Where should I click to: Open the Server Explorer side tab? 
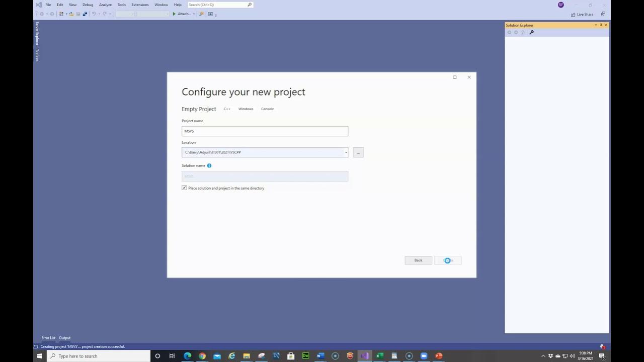(x=37, y=34)
